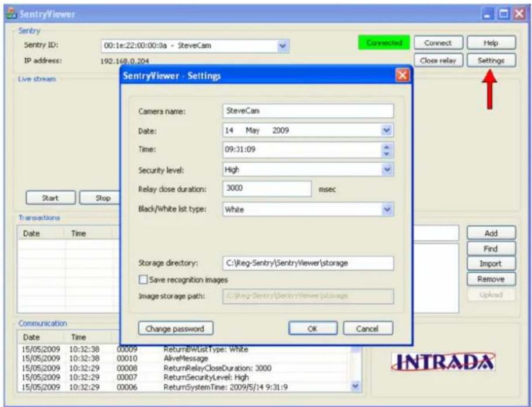Image resolution: width=532 pixels, height=407 pixels.
Task: Click the Relay close duration field
Action: (267, 188)
